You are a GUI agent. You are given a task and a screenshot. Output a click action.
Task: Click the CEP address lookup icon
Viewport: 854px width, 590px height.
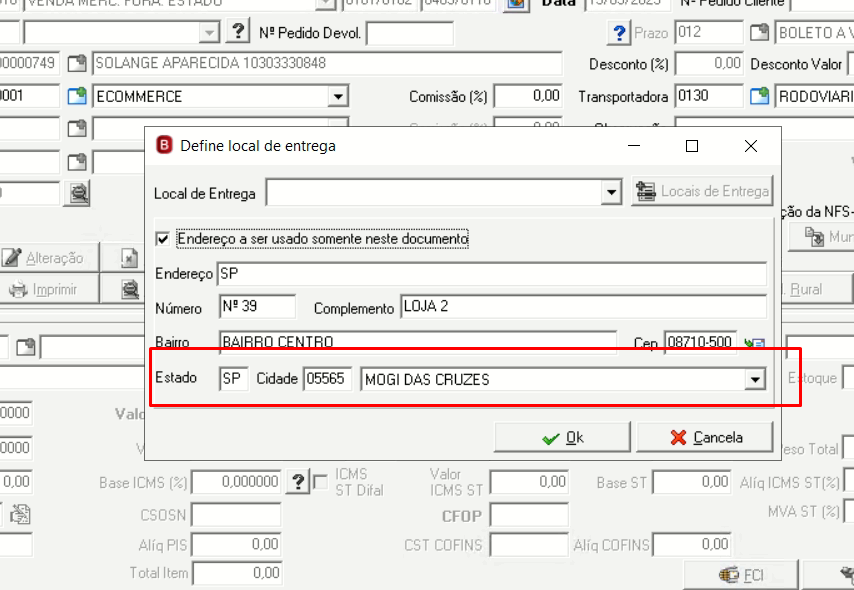pos(755,343)
